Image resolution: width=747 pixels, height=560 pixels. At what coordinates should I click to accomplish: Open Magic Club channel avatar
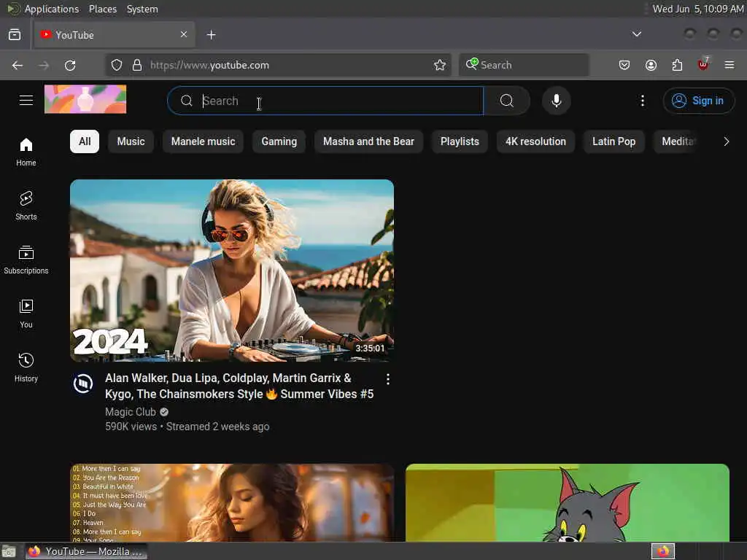click(83, 383)
